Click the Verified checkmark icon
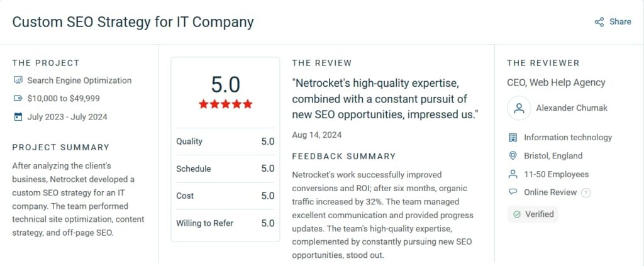 517,214
